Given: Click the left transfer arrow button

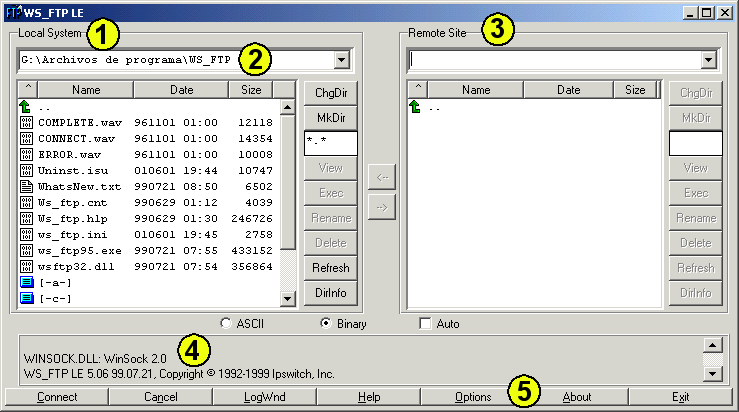Looking at the screenshot, I should pos(382,178).
